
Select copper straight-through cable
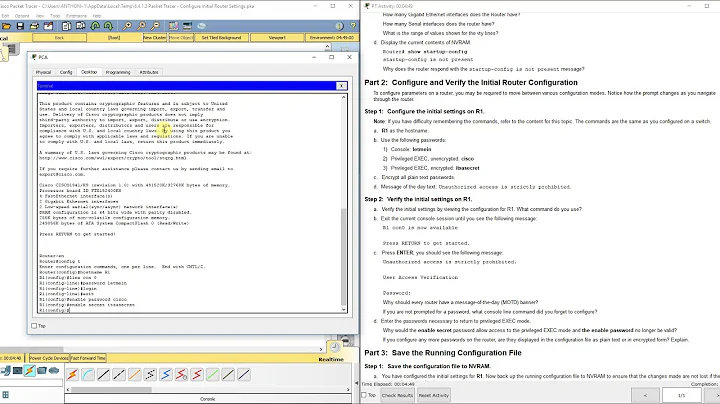pyautogui.click(x=104, y=375)
